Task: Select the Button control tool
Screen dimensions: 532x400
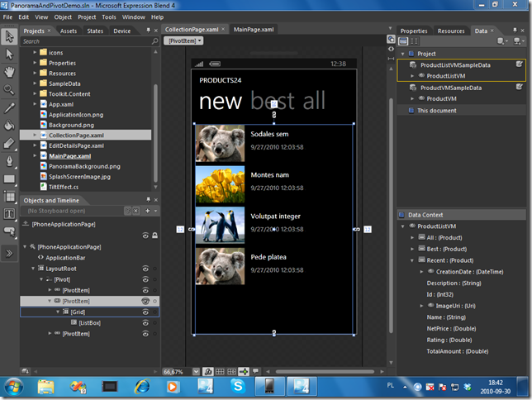Action: pos(9,231)
